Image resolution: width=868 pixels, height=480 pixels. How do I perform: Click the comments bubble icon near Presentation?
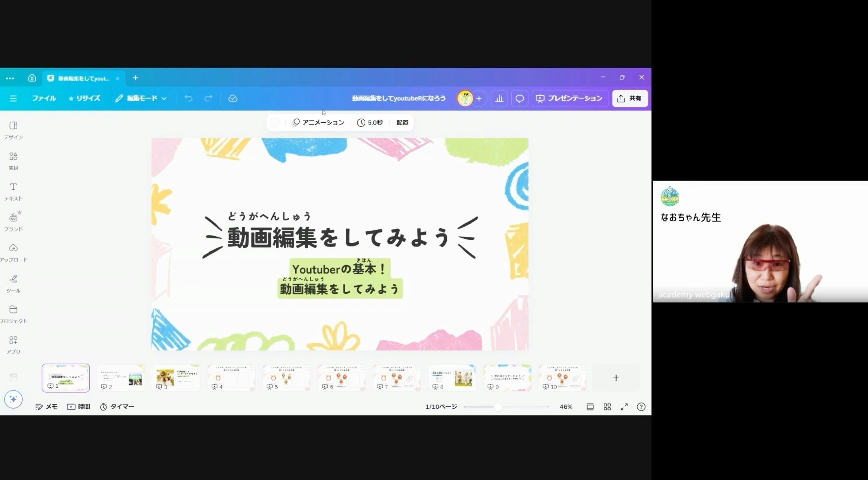point(519,98)
